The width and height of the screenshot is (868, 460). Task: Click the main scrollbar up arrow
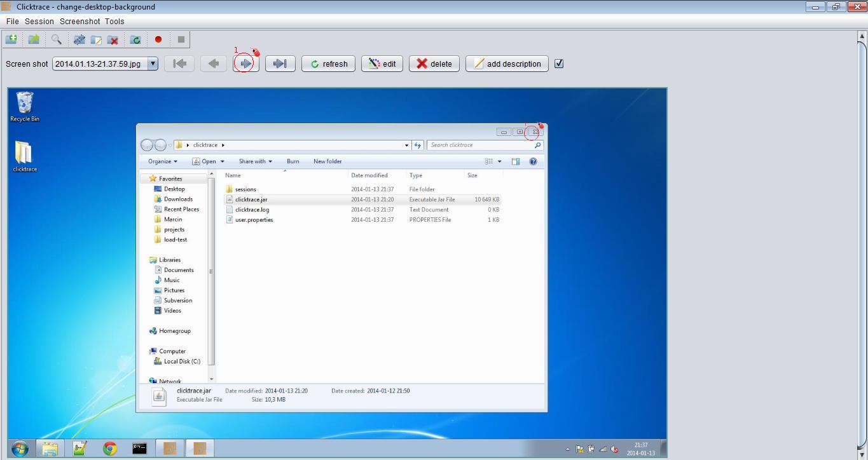pyautogui.click(x=862, y=36)
